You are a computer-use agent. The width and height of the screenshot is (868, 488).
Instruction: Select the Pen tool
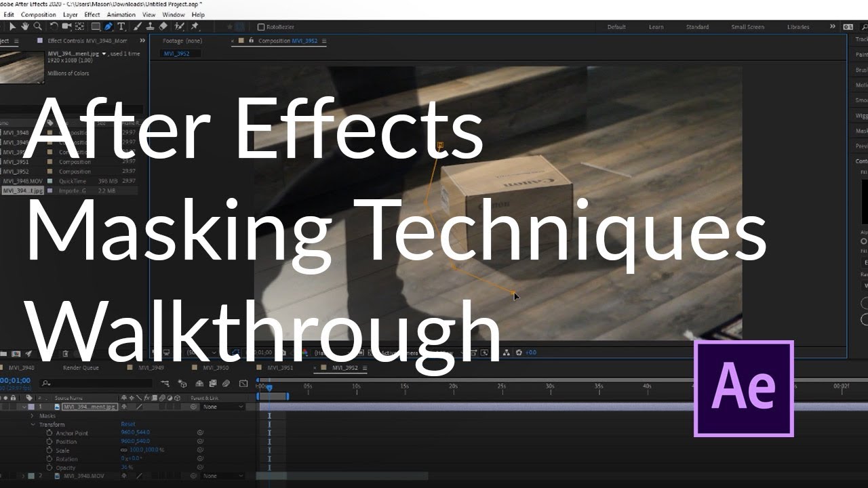pyautogui.click(x=108, y=26)
